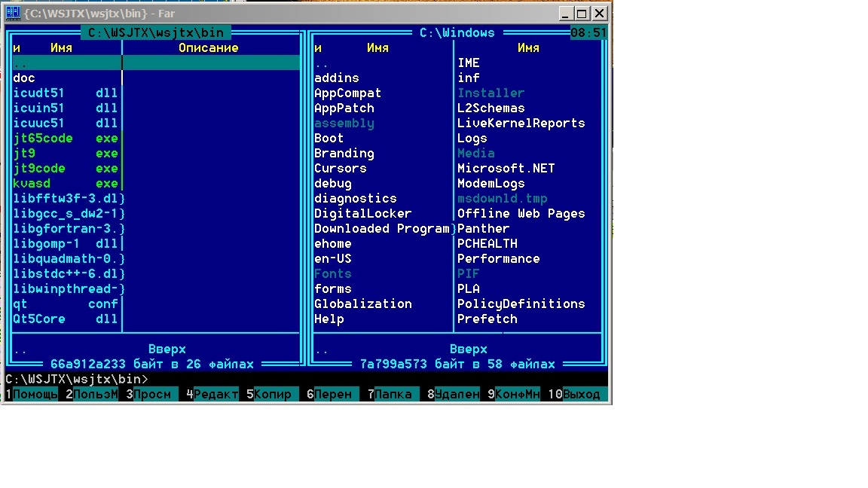Open the 9 КонфМн configuration menu key
The height and width of the screenshot is (488, 868).
click(x=517, y=394)
